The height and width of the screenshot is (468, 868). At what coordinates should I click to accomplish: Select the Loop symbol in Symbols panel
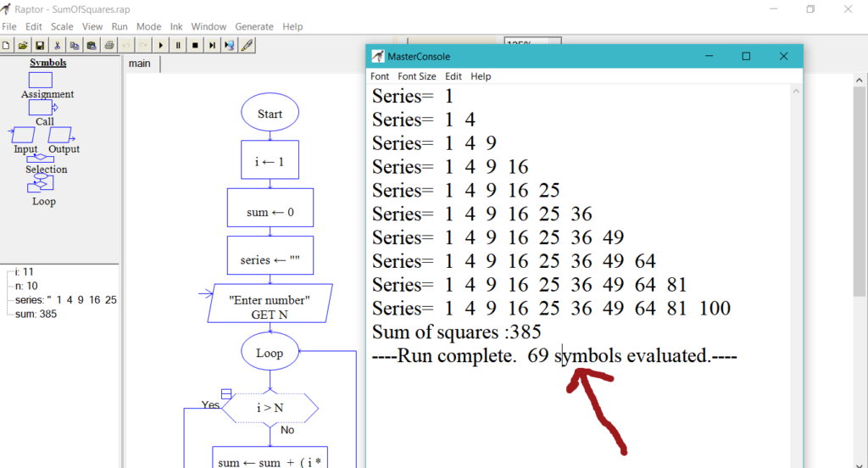41,184
